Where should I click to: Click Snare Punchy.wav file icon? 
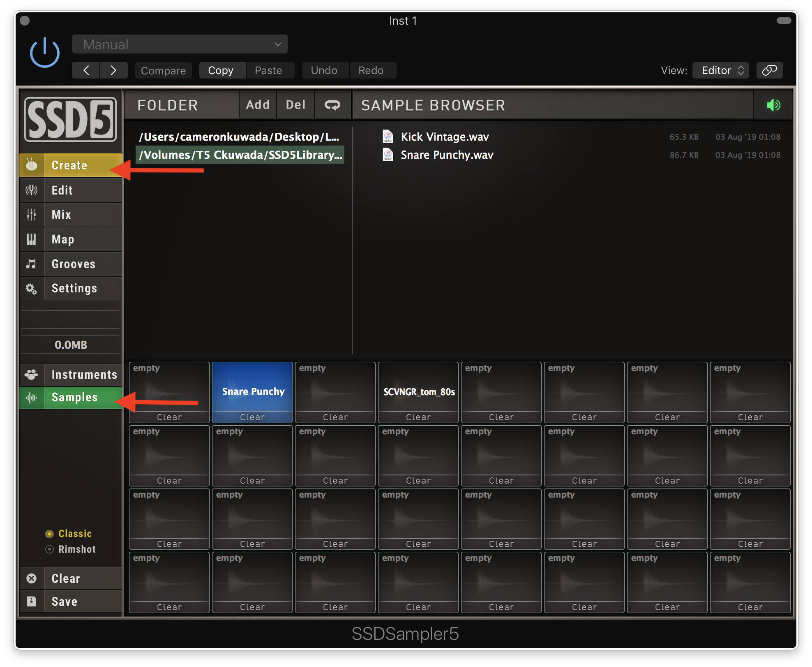pos(388,155)
